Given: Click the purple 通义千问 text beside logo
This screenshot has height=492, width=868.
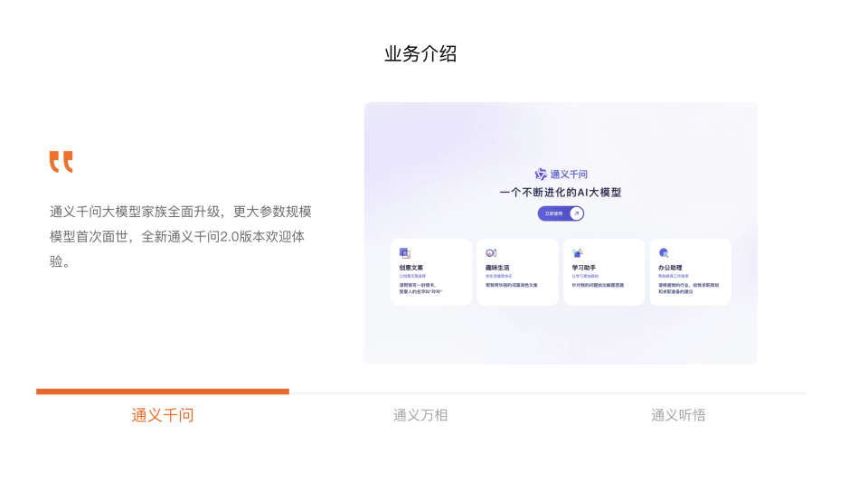Looking at the screenshot, I should point(569,175).
